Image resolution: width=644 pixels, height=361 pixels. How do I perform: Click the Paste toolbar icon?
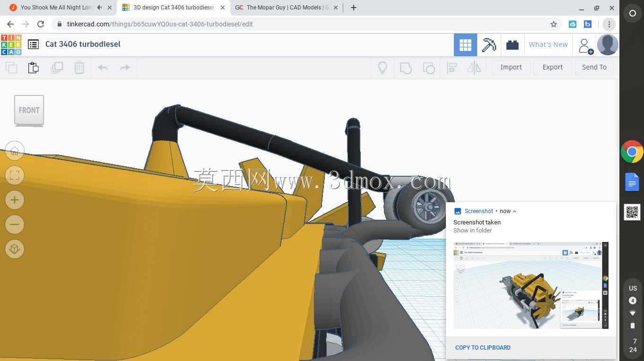click(x=34, y=68)
